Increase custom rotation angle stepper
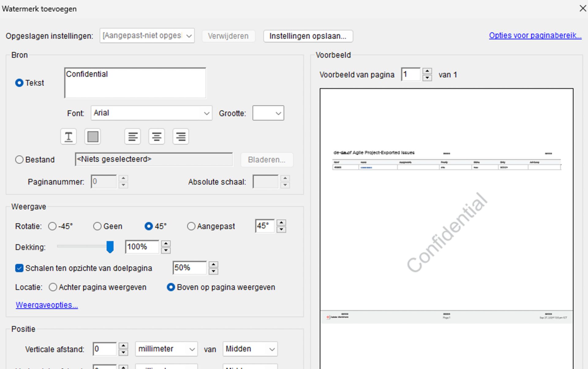Image resolution: width=588 pixels, height=369 pixels. [281, 223]
